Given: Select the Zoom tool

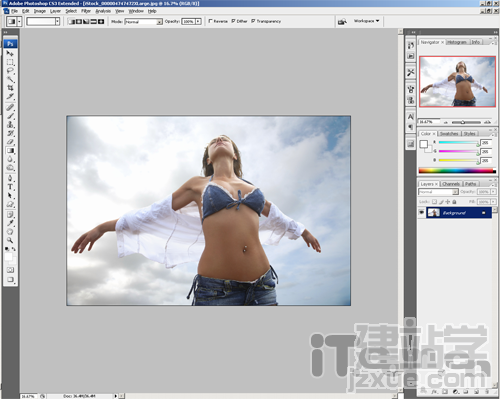Looking at the screenshot, I should (10, 240).
